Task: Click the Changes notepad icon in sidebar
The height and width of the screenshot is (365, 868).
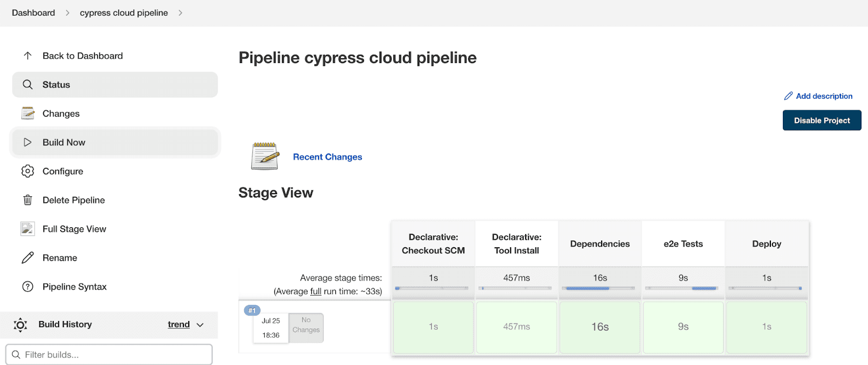Action: (28, 113)
